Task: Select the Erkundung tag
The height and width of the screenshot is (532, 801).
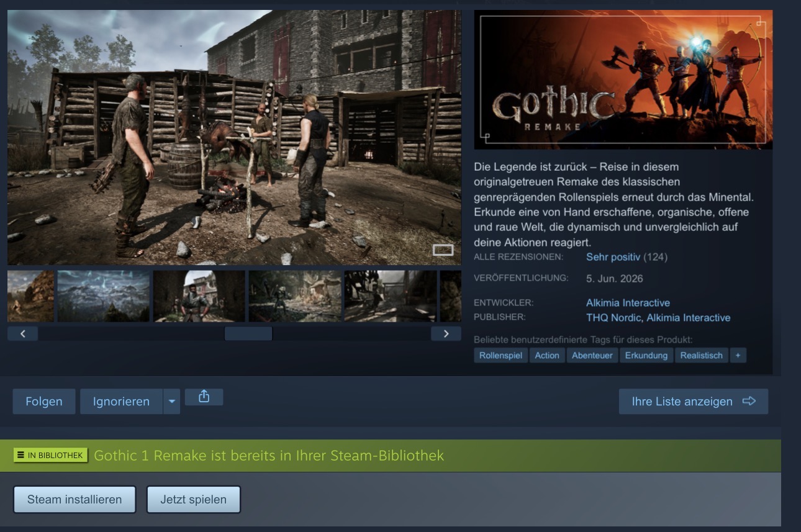Action: 646,355
